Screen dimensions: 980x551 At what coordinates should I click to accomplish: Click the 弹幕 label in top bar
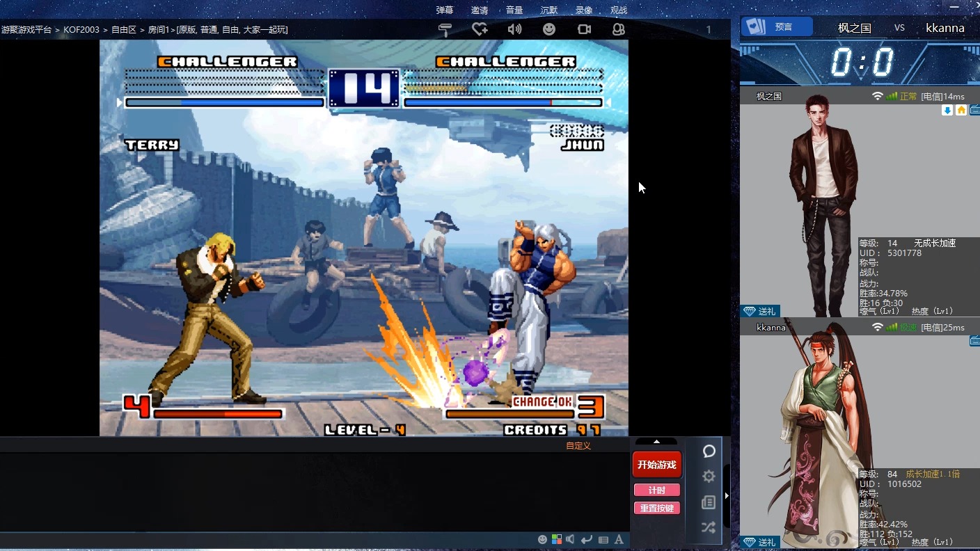tap(445, 10)
